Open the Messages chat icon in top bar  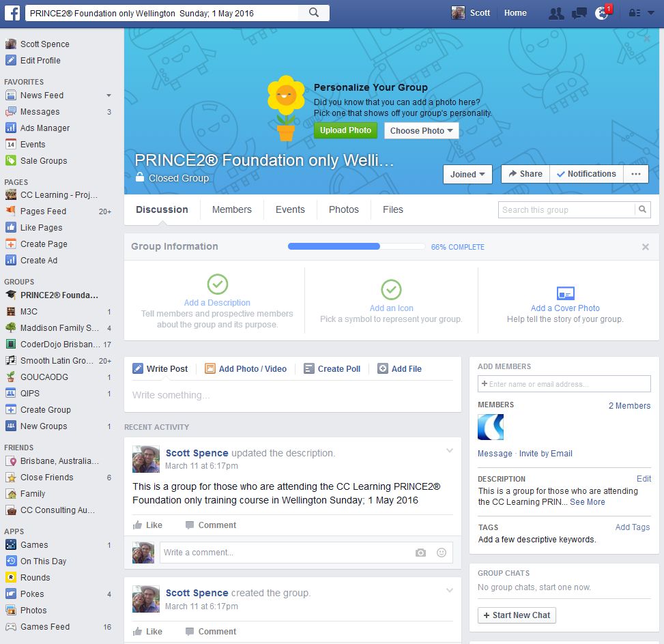click(579, 14)
